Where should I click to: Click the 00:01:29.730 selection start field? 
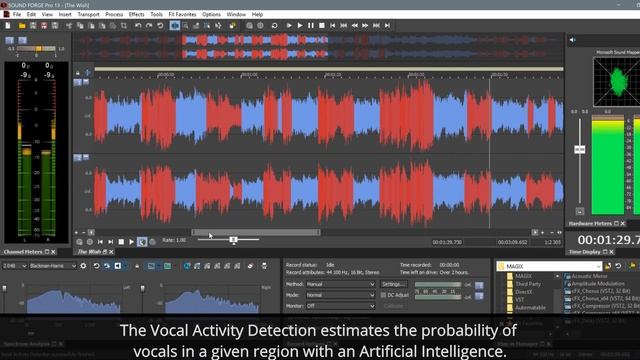447,242
